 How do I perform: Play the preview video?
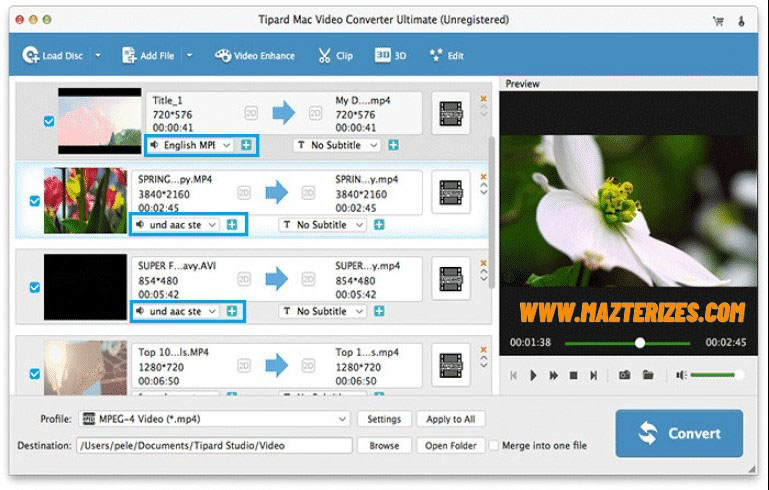click(533, 375)
